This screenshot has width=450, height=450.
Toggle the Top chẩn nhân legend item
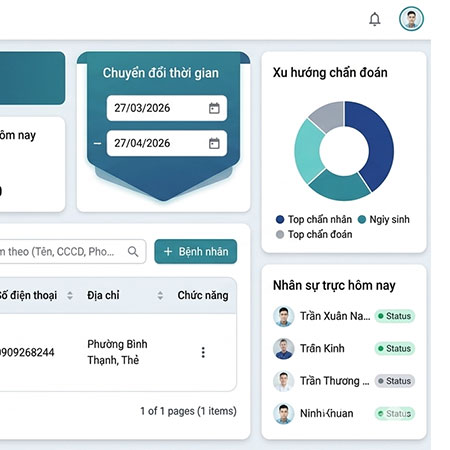[x=314, y=219]
